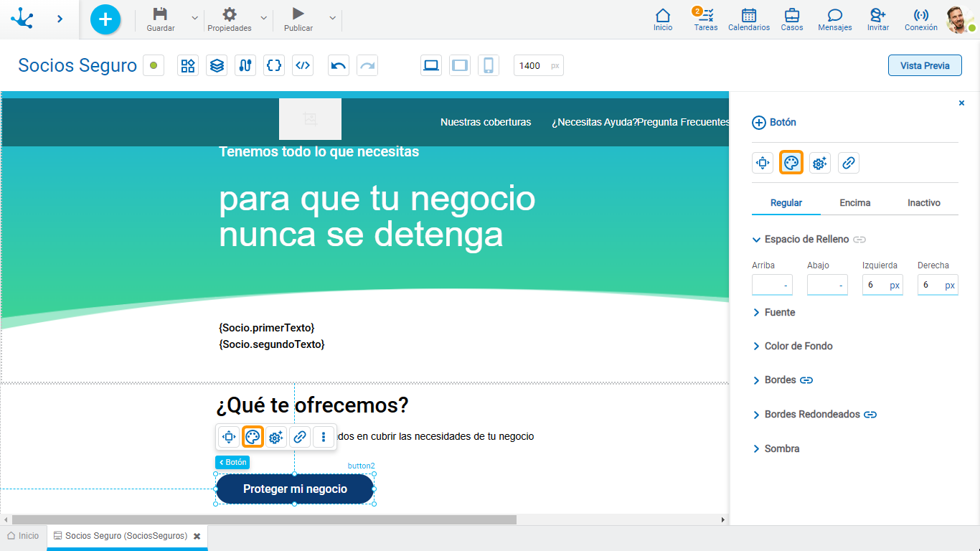980x551 pixels.
Task: Open the widgets/elements gallery icon
Action: pyautogui.click(x=188, y=65)
